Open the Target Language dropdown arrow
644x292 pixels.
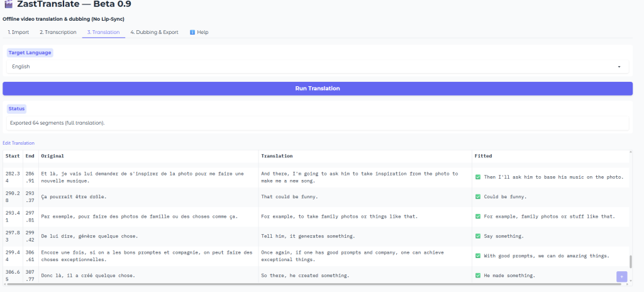pyautogui.click(x=619, y=67)
